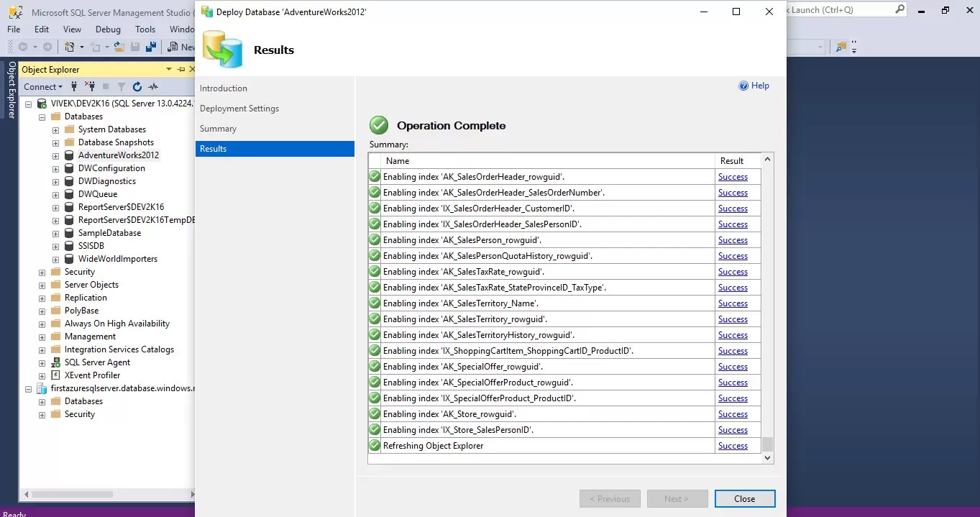Click the VIVEK\DEV2K16 server icon in tree

click(42, 104)
